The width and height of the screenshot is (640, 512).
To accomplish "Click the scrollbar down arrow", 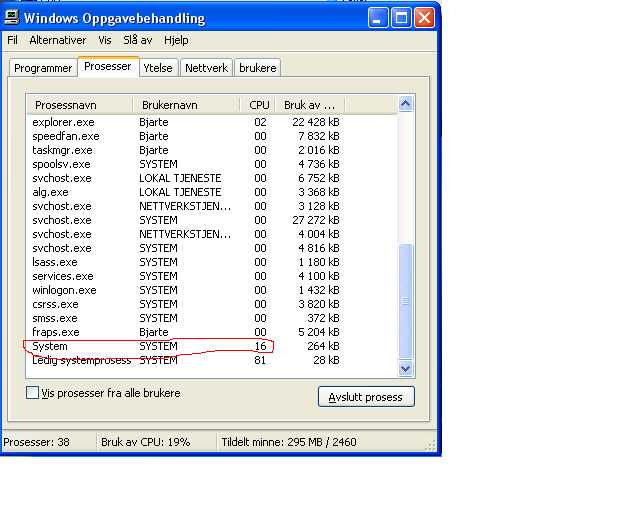I will click(405, 368).
